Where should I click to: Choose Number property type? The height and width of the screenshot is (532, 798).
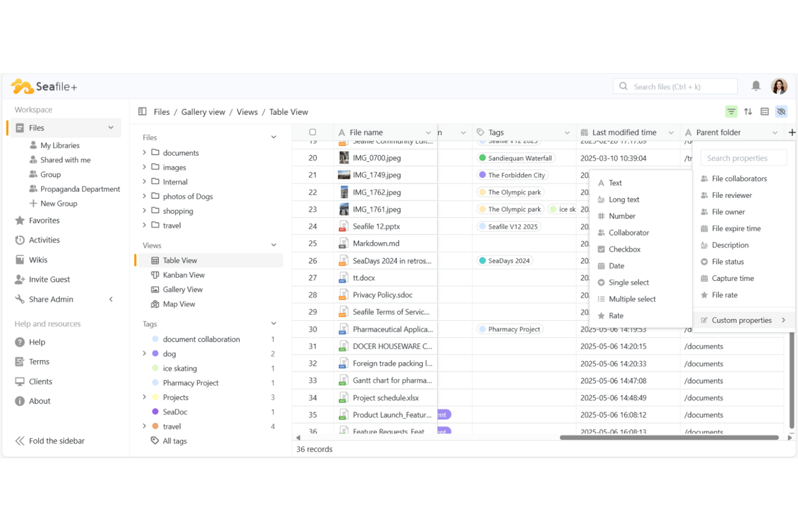click(641, 216)
